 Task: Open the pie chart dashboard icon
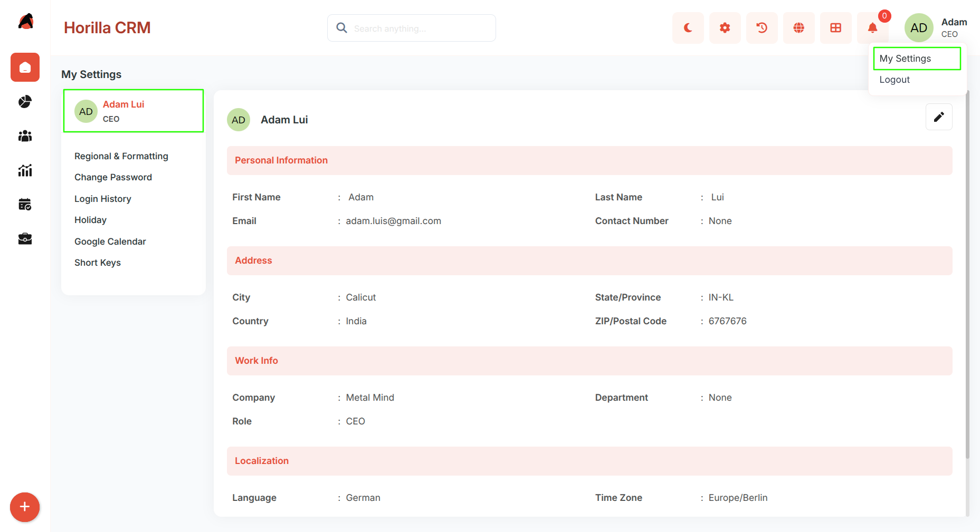[25, 102]
